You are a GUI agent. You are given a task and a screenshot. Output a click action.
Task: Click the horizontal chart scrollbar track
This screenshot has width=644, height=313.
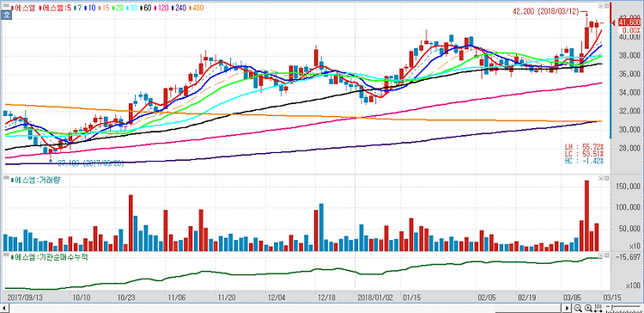285,308
